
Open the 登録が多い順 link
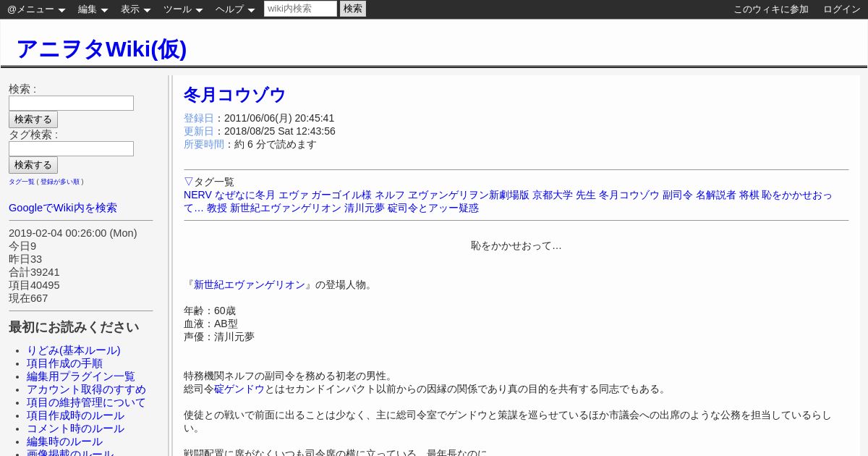pos(61,182)
